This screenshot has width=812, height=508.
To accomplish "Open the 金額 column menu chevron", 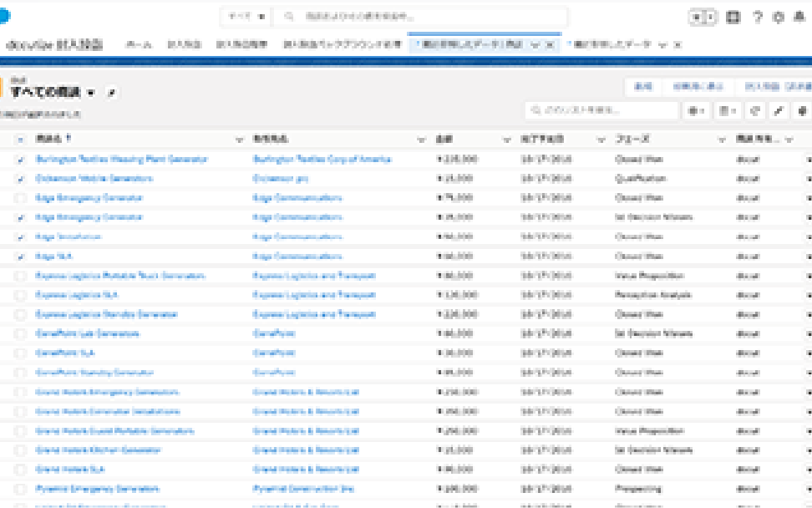I will (506, 140).
